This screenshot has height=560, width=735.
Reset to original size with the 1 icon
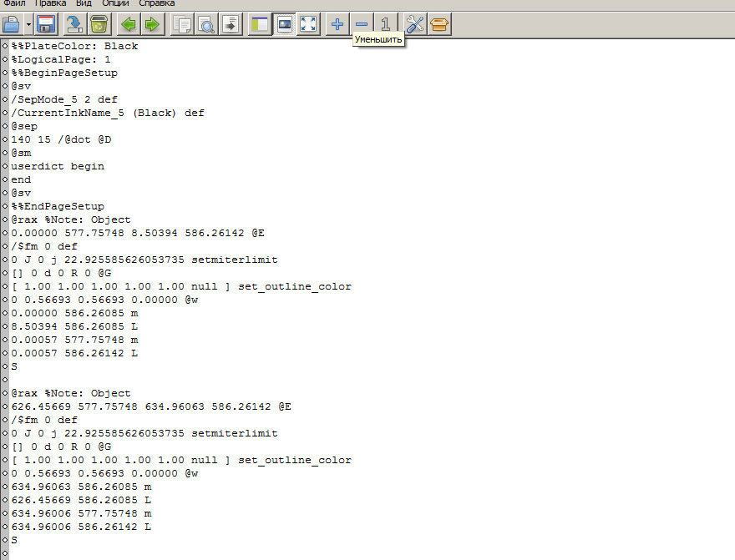coord(386,24)
